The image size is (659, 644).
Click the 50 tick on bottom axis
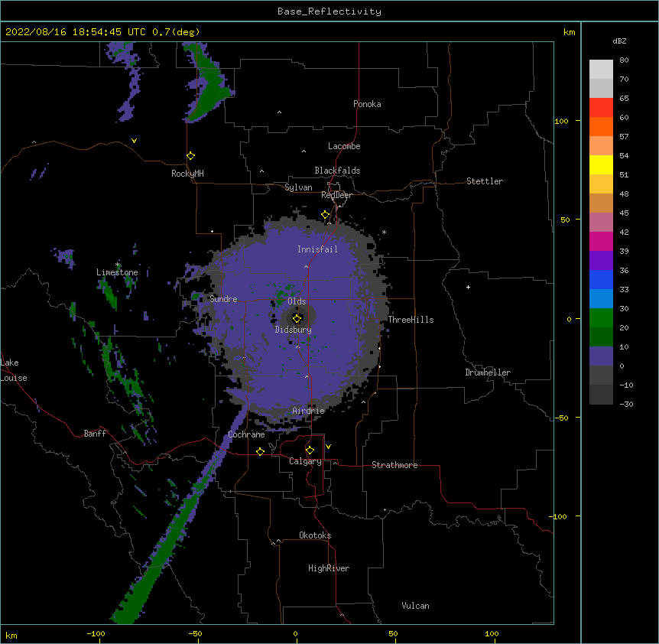393,633
